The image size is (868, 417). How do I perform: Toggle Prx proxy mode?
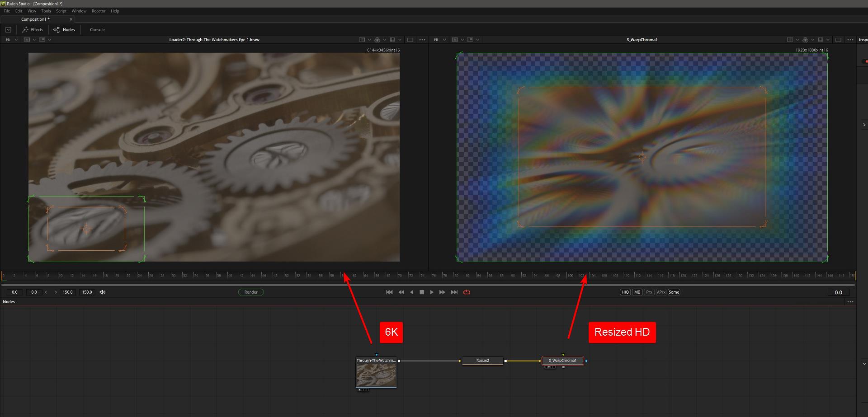click(x=649, y=292)
